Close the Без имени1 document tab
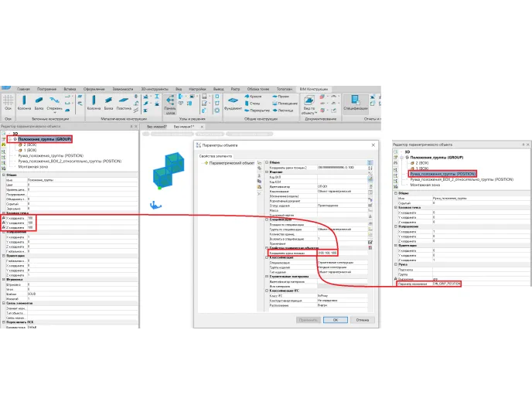This screenshot has width=532, height=415. click(x=202, y=127)
